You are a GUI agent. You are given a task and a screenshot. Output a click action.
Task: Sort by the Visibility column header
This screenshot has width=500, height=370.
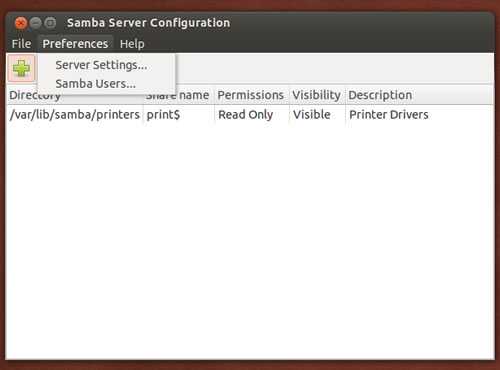pyautogui.click(x=317, y=95)
